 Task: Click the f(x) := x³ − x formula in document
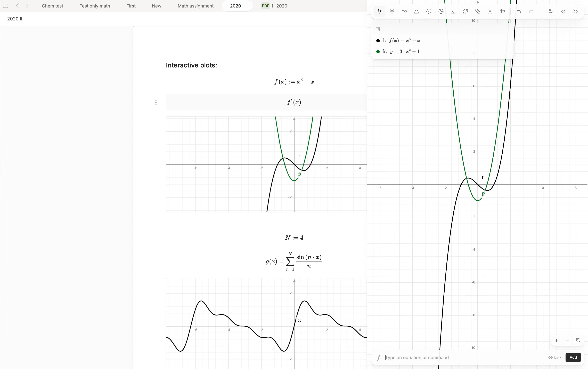[294, 81]
